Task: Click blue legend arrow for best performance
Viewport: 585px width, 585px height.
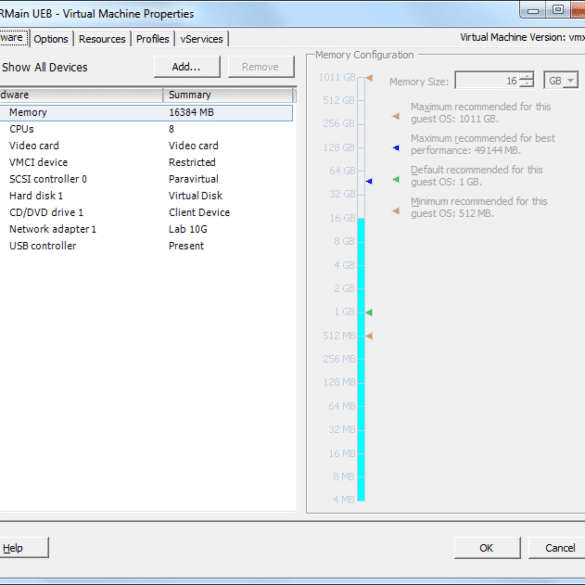Action: pyautogui.click(x=396, y=148)
